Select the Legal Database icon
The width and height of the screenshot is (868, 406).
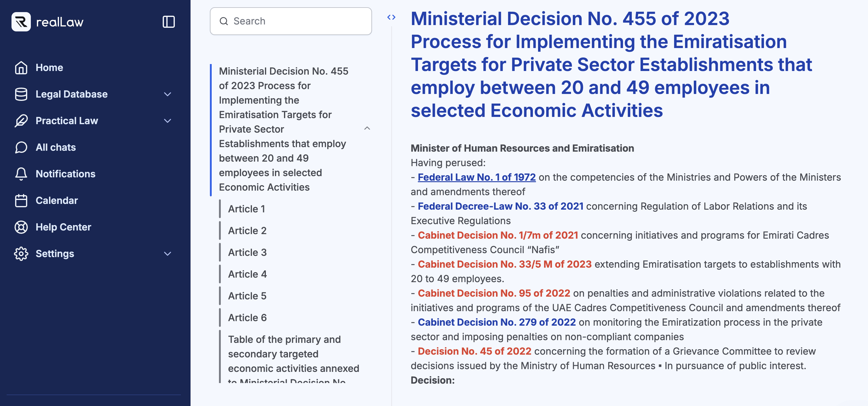21,94
